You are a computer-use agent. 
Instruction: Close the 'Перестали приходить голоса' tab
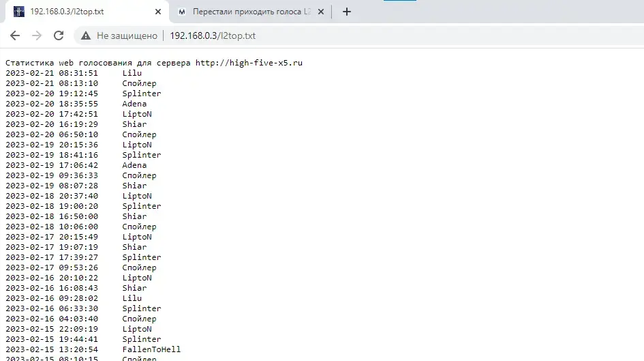coord(321,12)
